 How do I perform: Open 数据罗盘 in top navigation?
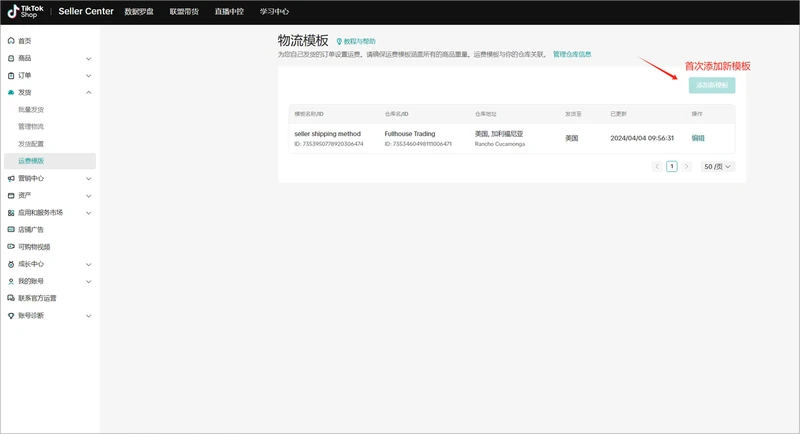pyautogui.click(x=140, y=12)
